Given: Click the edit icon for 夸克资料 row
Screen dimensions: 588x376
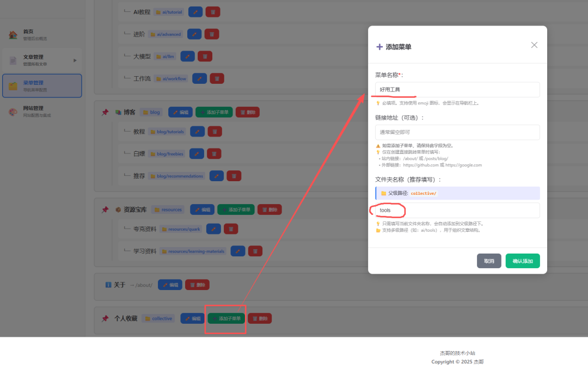Looking at the screenshot, I should pos(213,229).
